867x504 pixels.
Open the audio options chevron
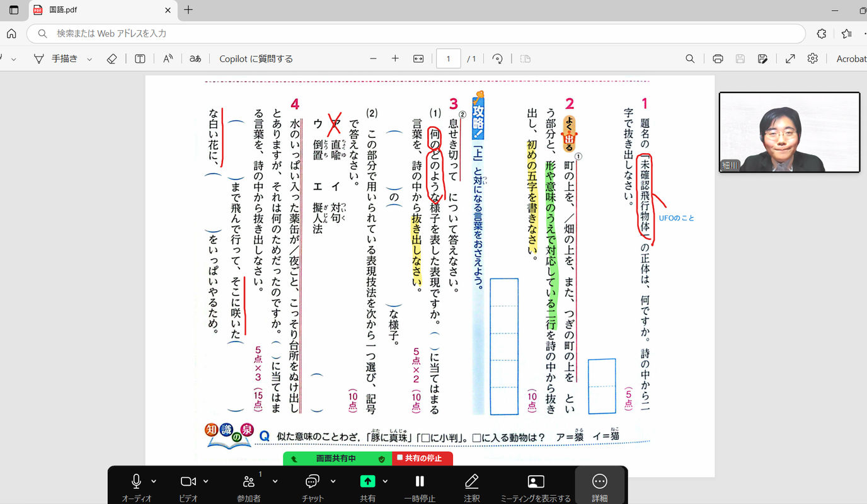click(x=154, y=481)
